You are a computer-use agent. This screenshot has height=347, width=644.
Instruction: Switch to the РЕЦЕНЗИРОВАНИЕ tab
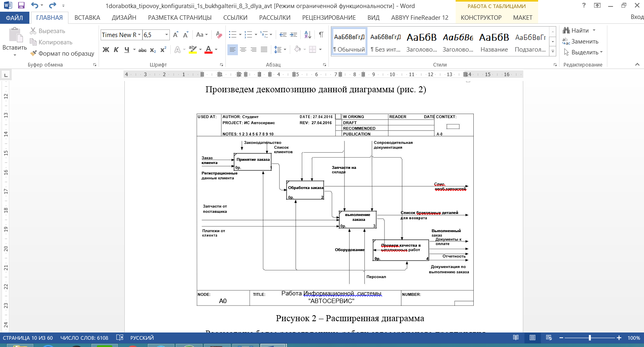pos(329,18)
